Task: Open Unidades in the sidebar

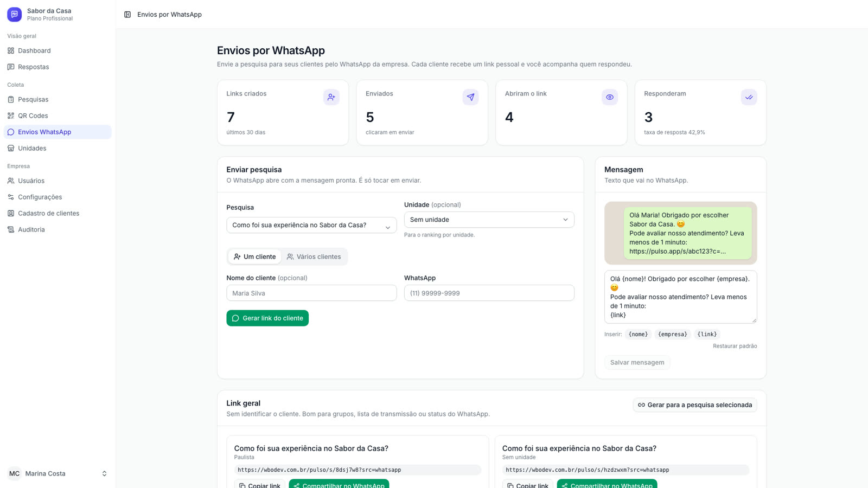Action: click(58, 148)
